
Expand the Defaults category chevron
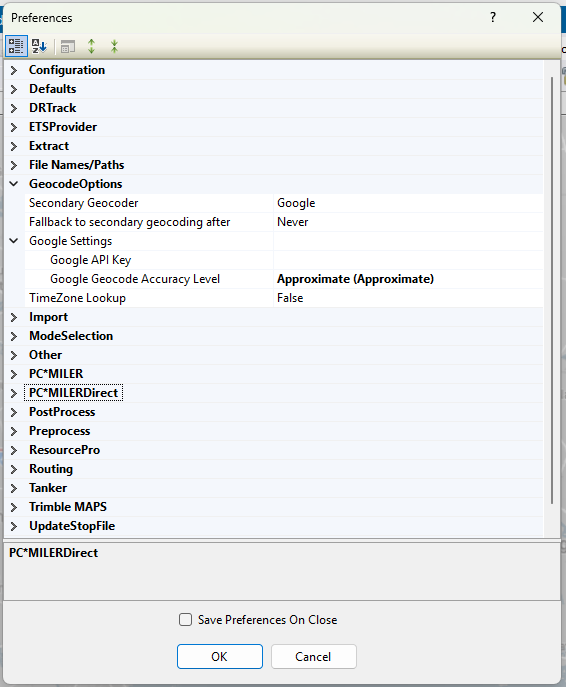[14, 89]
